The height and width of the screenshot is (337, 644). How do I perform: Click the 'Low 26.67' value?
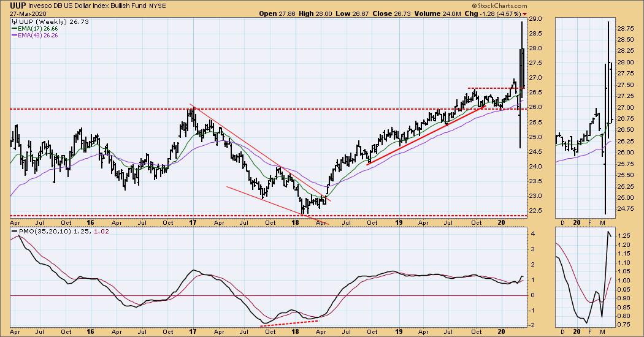tap(352, 13)
